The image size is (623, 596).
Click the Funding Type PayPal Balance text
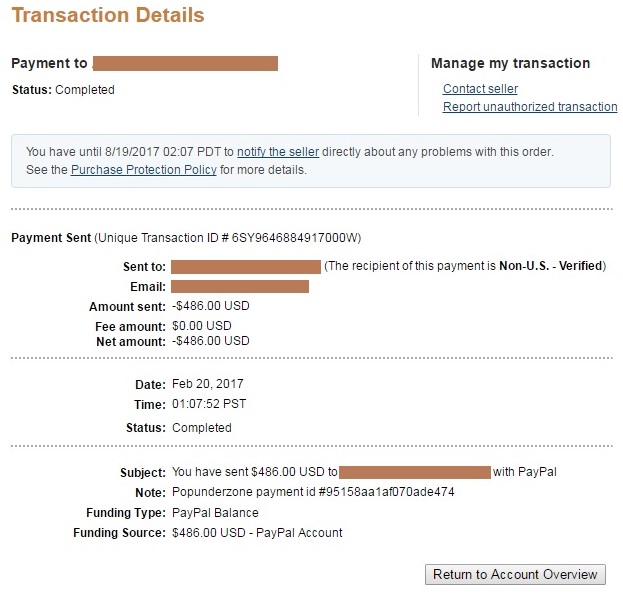click(215, 513)
